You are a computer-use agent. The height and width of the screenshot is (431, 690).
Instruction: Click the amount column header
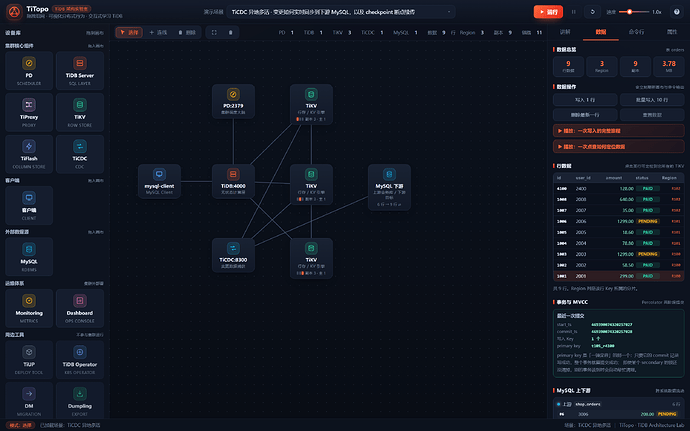point(614,178)
